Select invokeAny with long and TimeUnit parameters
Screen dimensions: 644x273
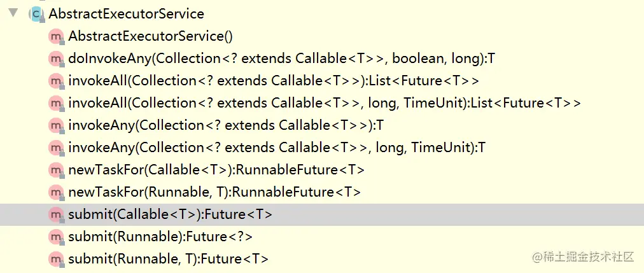point(277,148)
